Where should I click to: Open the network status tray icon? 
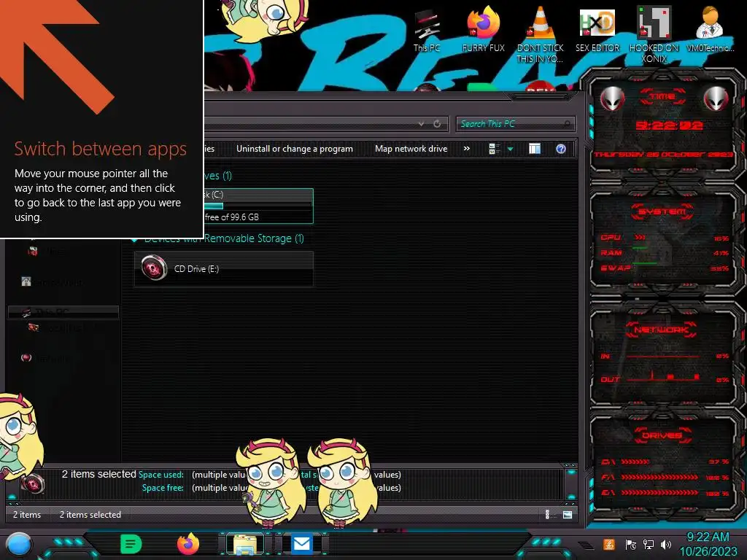[648, 544]
